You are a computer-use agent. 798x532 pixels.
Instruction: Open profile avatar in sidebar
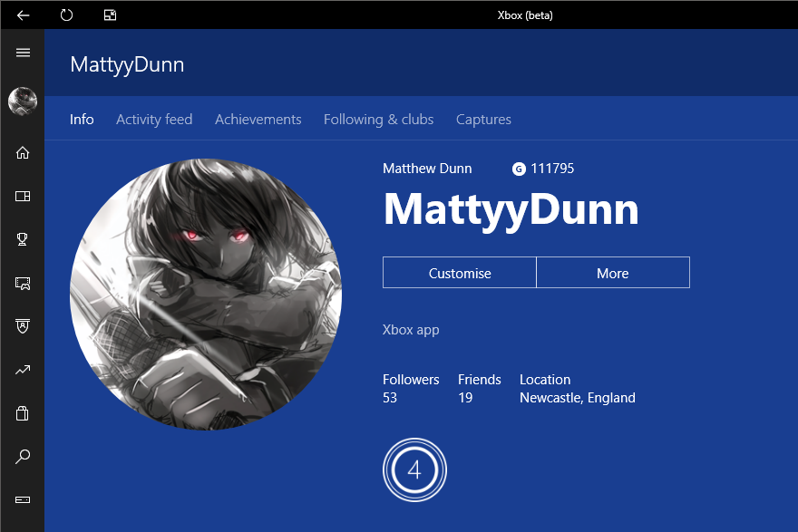(x=23, y=102)
